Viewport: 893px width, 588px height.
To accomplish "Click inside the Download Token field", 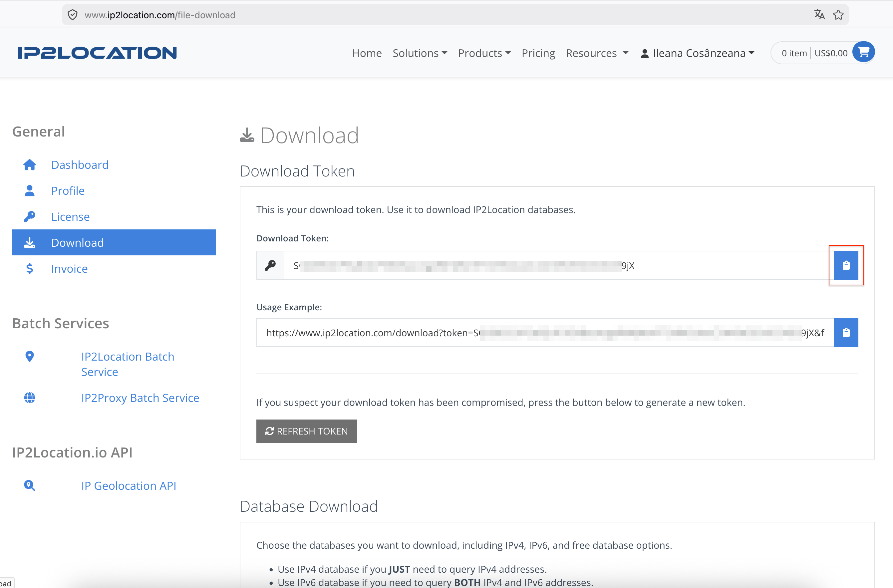I will point(559,265).
